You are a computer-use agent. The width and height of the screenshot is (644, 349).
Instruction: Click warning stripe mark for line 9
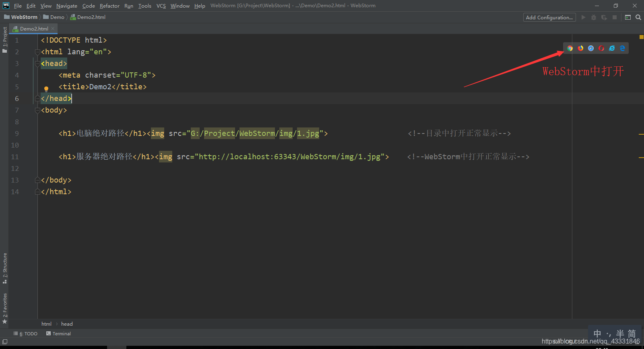(x=641, y=134)
